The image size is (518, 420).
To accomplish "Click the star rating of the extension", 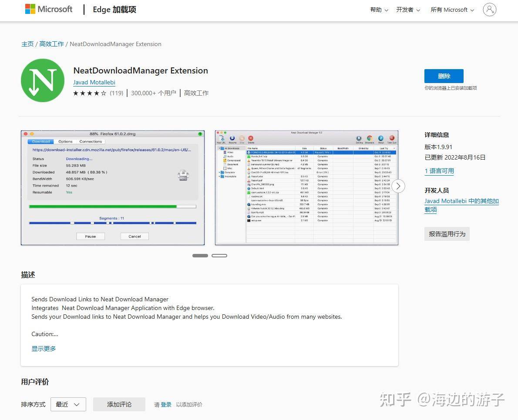I will coord(90,93).
